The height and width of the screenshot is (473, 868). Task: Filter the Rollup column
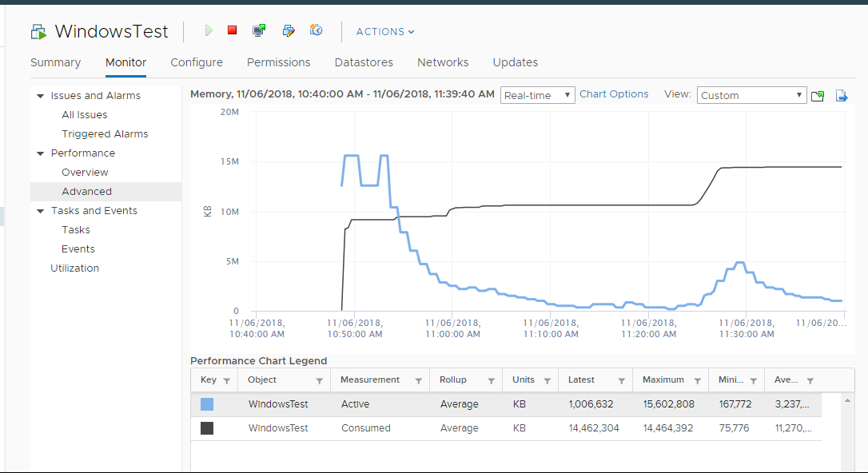[x=491, y=380]
